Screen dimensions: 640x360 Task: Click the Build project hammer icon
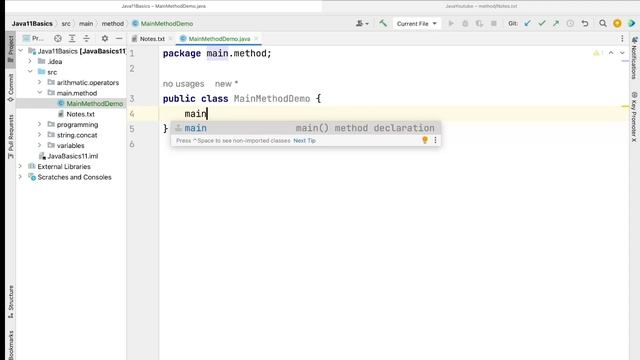[x=383, y=23]
